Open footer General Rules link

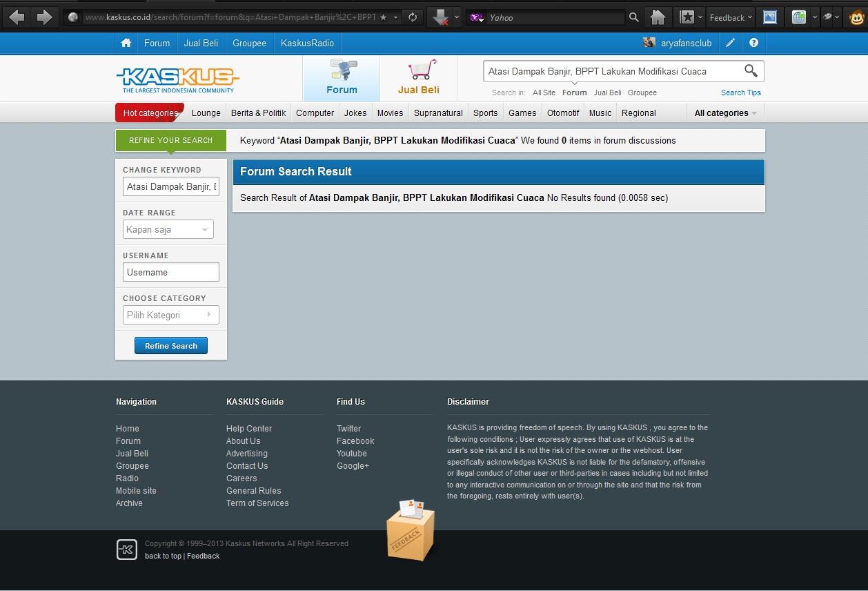coord(253,491)
